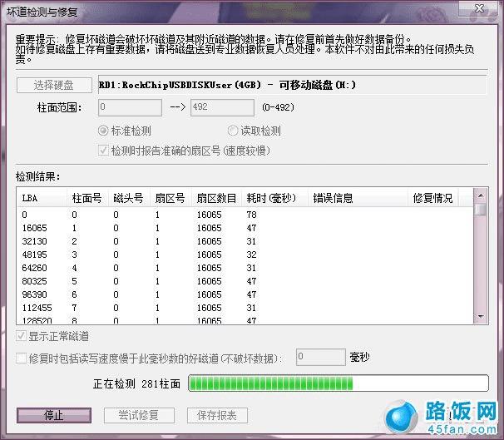Click the 毫秒 unit label beside the threshold field

pyautogui.click(x=359, y=357)
